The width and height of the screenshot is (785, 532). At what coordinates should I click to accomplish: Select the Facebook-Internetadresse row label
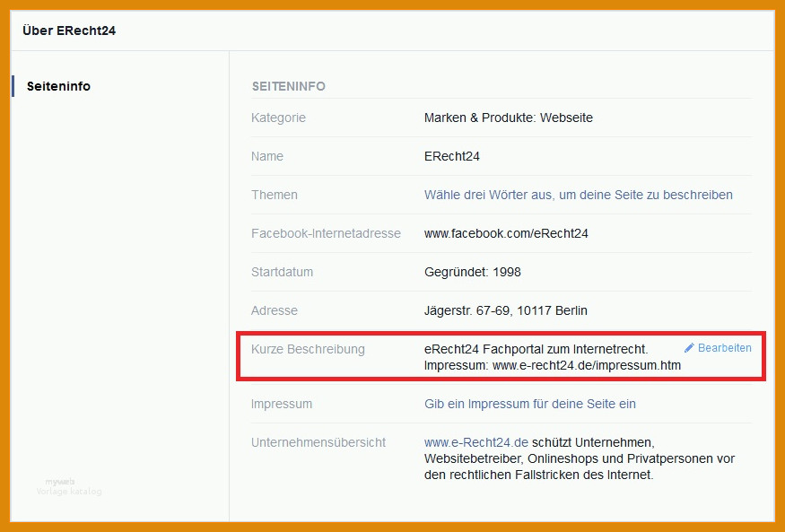click(x=326, y=233)
